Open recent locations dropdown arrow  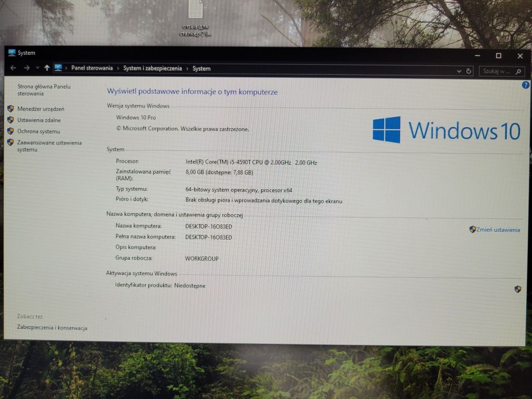37,68
